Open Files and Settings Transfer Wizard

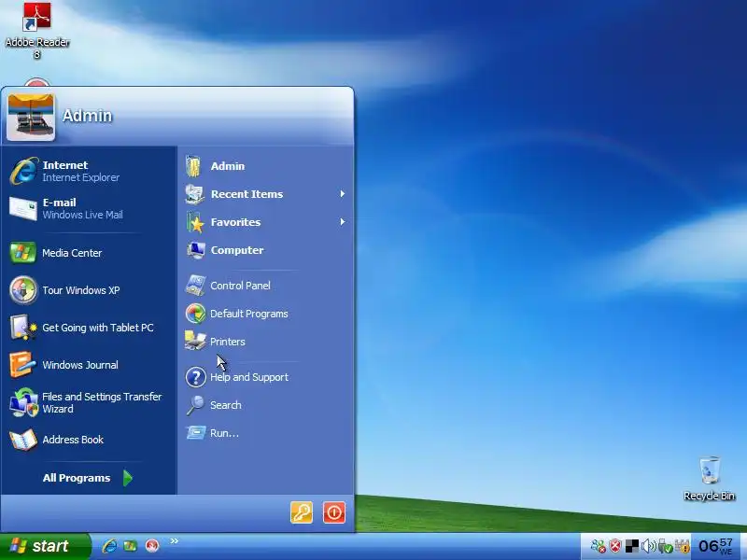coord(88,402)
